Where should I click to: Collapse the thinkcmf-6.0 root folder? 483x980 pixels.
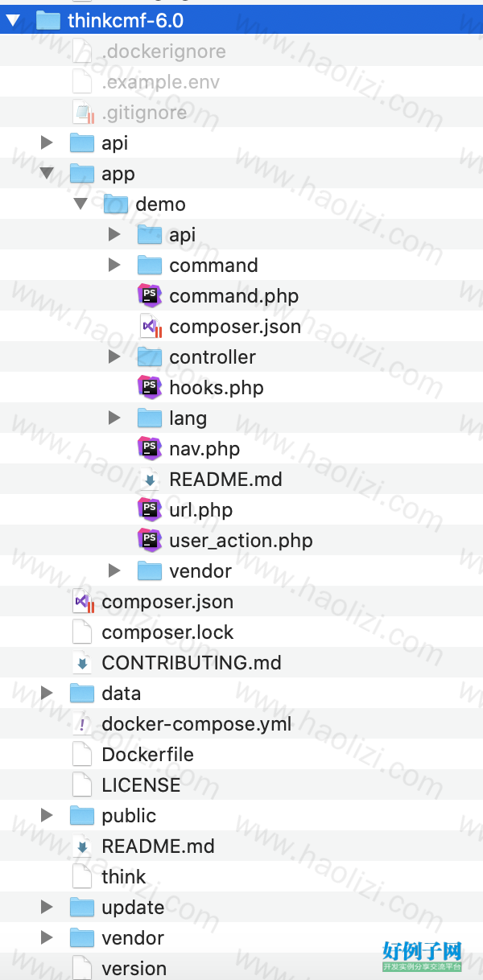(13, 21)
